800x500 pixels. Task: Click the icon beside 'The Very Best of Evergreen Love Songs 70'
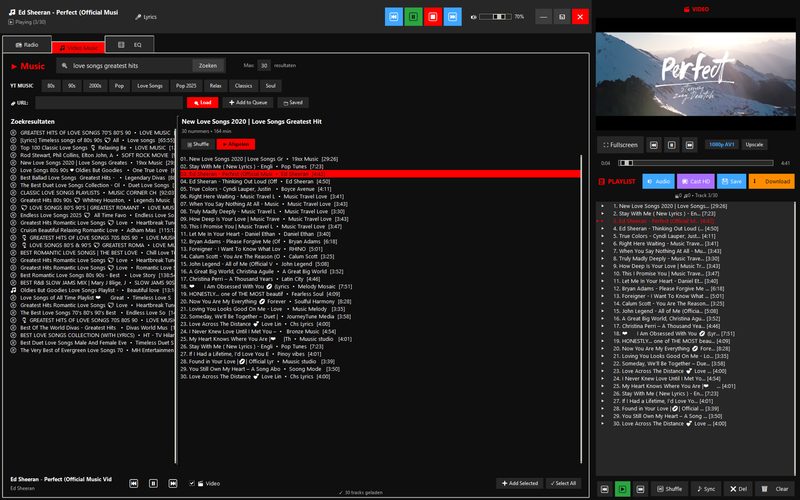click(14, 350)
